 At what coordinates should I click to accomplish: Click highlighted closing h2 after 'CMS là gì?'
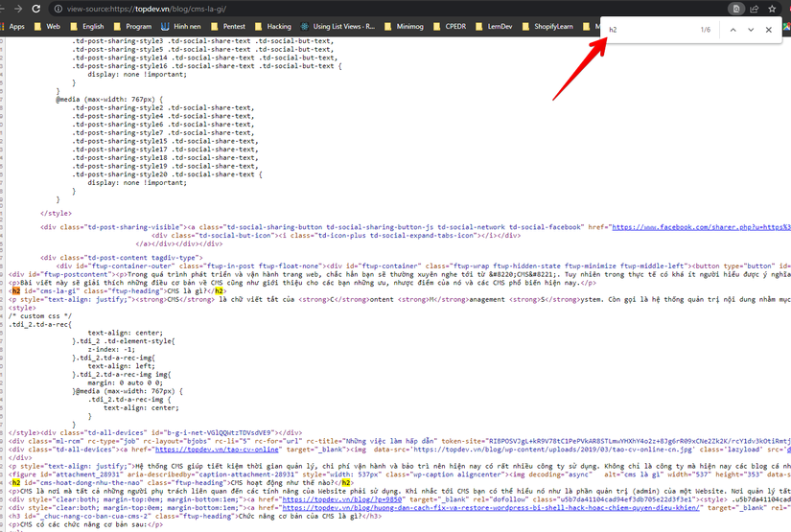click(x=219, y=291)
